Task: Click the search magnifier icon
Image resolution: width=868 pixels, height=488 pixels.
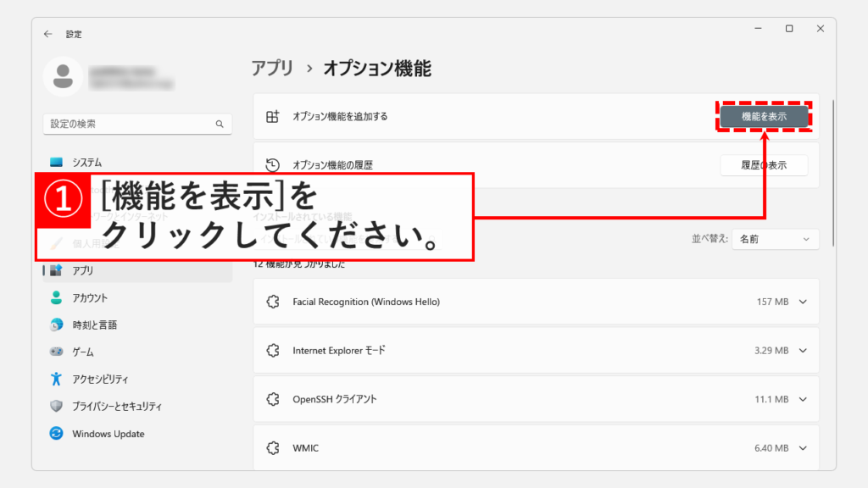Action: (x=220, y=124)
